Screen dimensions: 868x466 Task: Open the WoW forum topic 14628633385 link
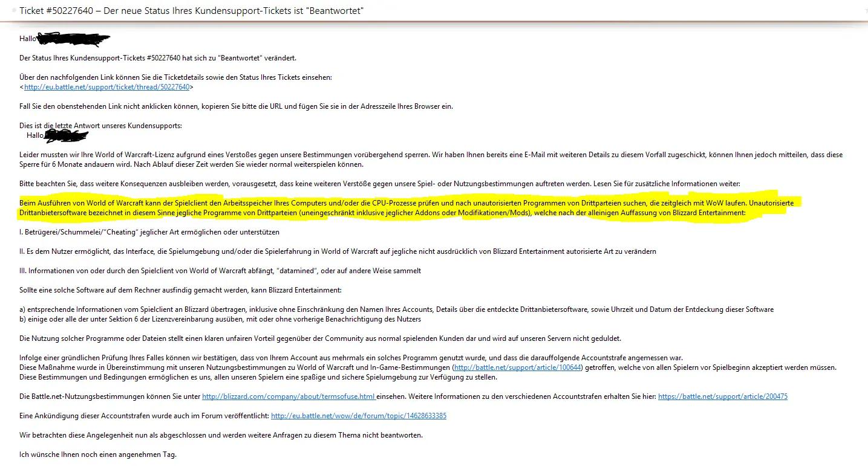358,416
